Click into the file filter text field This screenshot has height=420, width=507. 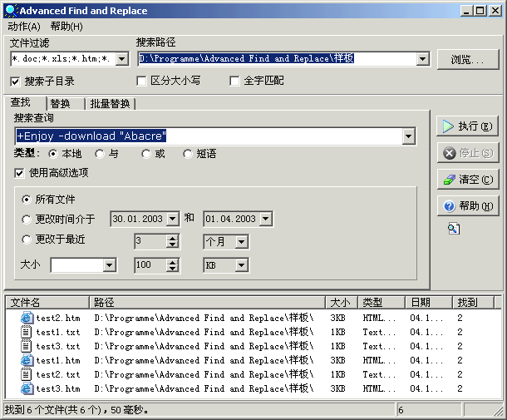click(x=63, y=59)
